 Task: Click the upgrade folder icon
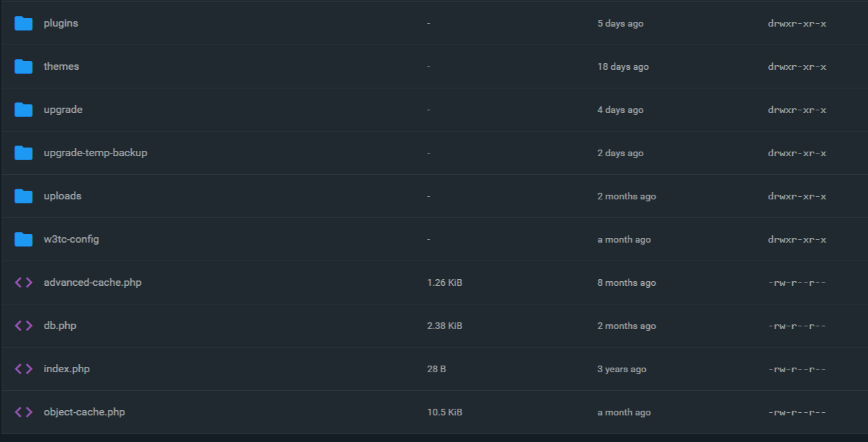coord(23,110)
